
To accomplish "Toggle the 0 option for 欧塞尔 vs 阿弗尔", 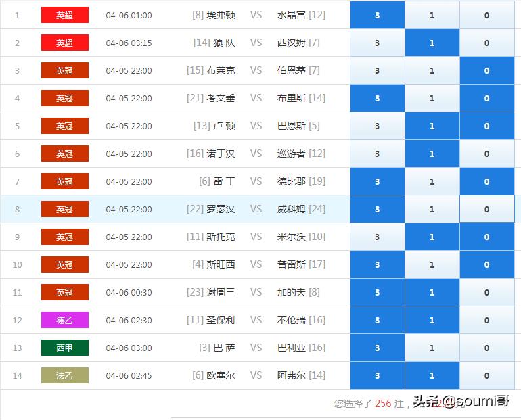I will click(487, 375).
